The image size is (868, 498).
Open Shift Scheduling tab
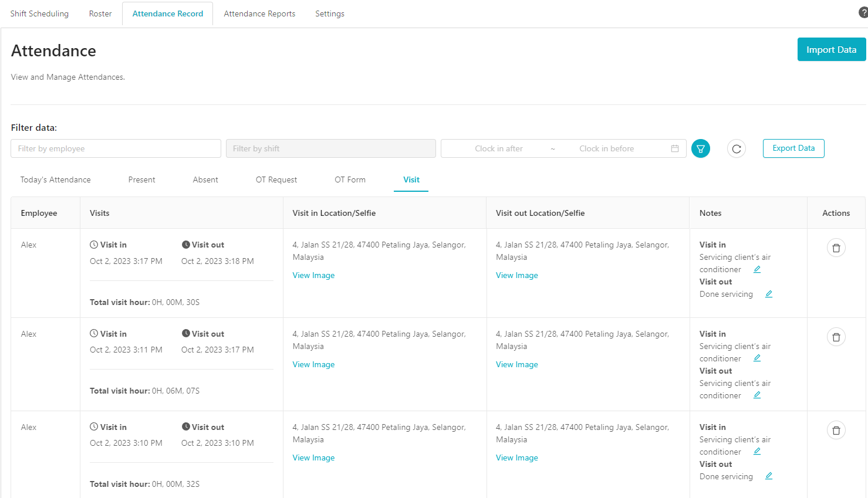[x=39, y=13]
